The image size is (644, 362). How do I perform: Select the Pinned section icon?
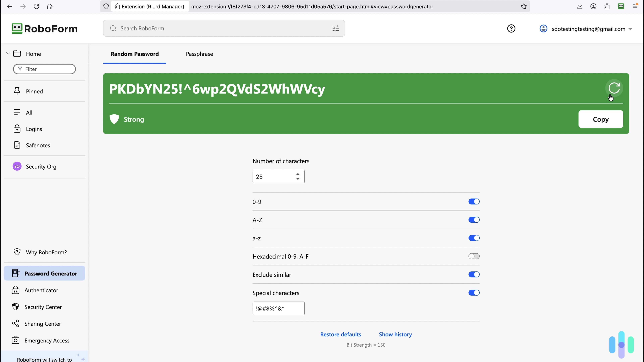(x=17, y=91)
